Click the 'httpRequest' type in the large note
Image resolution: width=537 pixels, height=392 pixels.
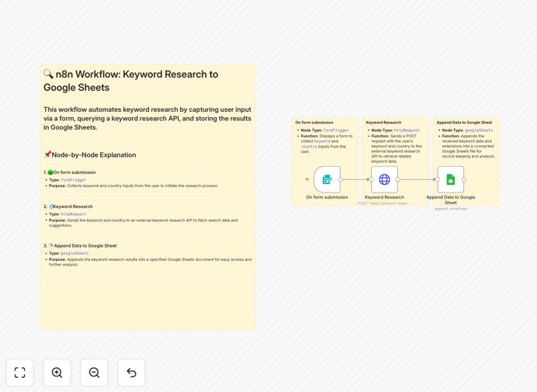pyautogui.click(x=74, y=214)
